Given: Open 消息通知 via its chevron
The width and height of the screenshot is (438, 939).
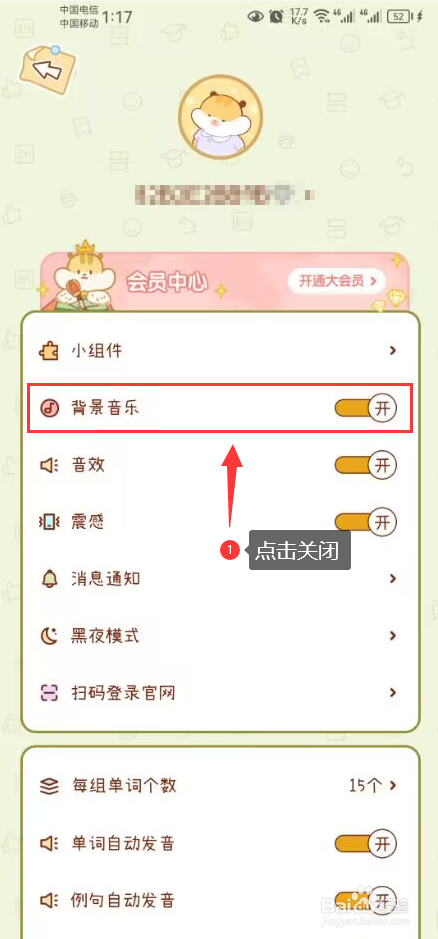Looking at the screenshot, I should [393, 578].
